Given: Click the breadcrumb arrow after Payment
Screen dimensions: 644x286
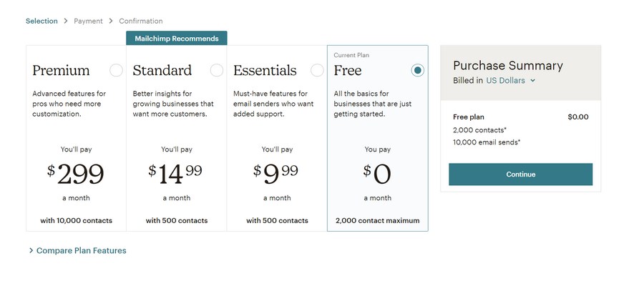Looking at the screenshot, I should [x=111, y=21].
